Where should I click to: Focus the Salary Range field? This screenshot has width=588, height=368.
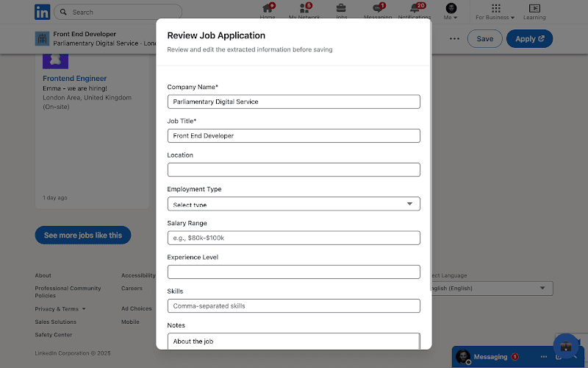[x=293, y=238]
